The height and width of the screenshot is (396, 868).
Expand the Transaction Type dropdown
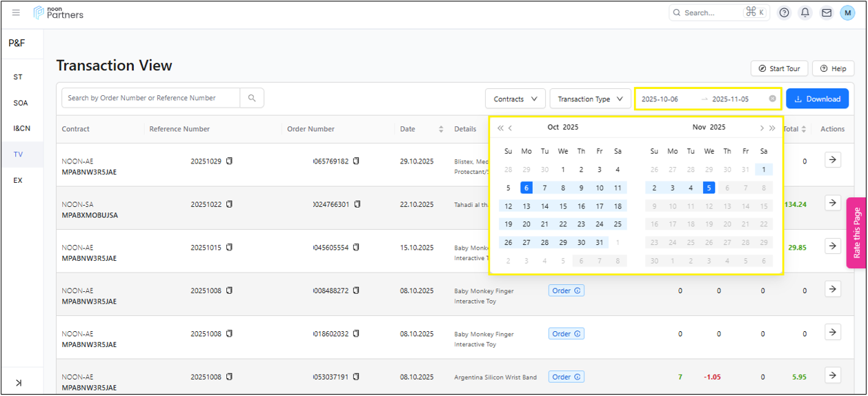(590, 99)
